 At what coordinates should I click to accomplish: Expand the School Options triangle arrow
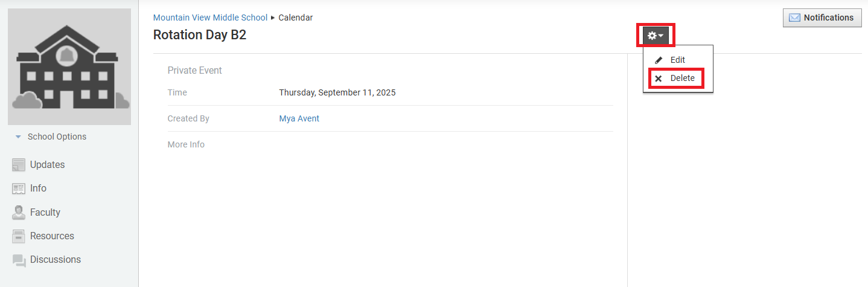click(x=18, y=137)
